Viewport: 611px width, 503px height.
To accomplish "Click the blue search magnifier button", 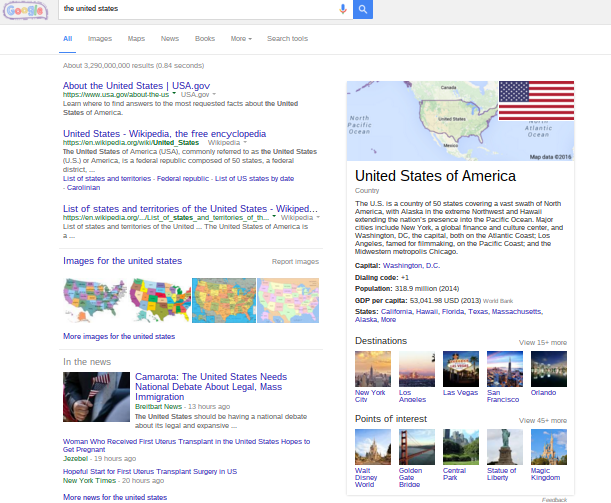I will (x=363, y=9).
